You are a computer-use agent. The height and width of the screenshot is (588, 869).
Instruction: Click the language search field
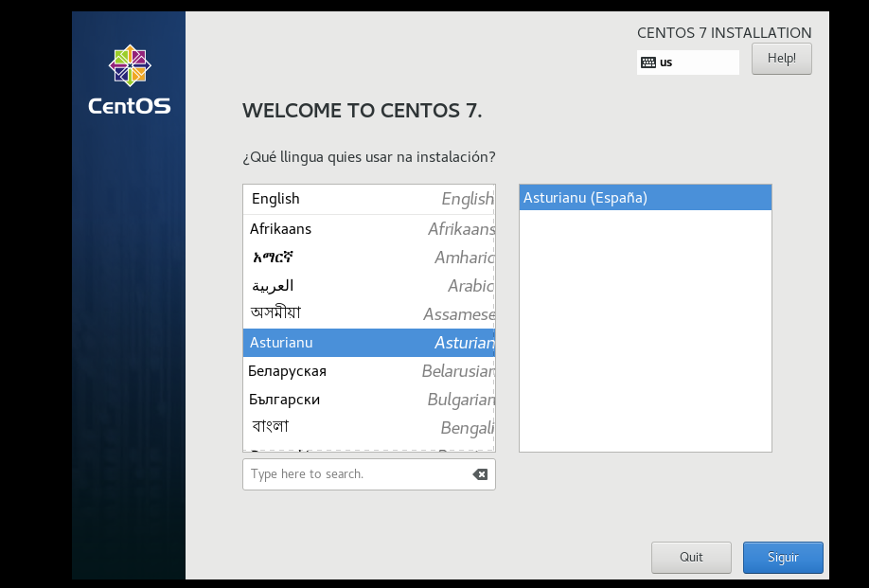click(369, 474)
